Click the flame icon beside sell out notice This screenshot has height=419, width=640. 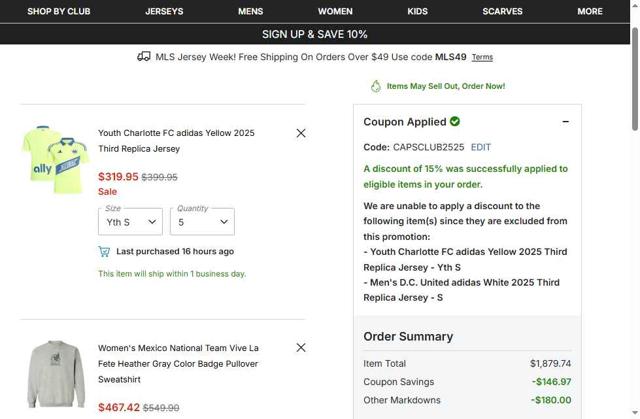click(x=376, y=86)
